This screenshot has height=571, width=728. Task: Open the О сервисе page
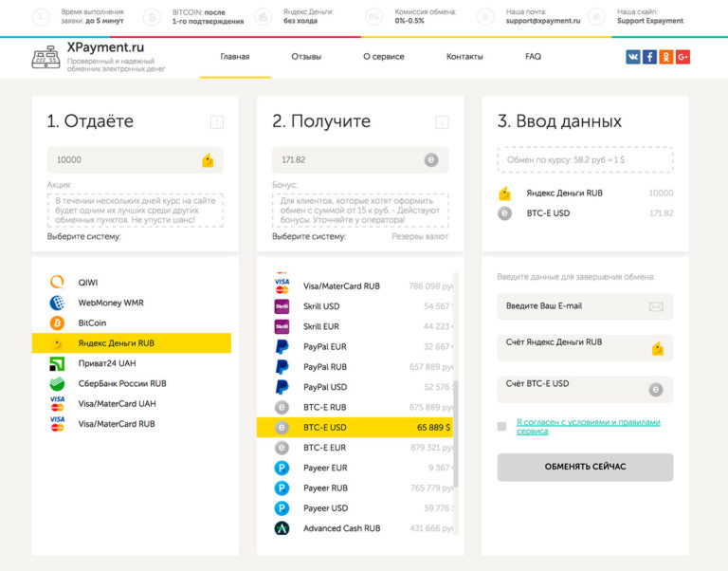point(384,57)
